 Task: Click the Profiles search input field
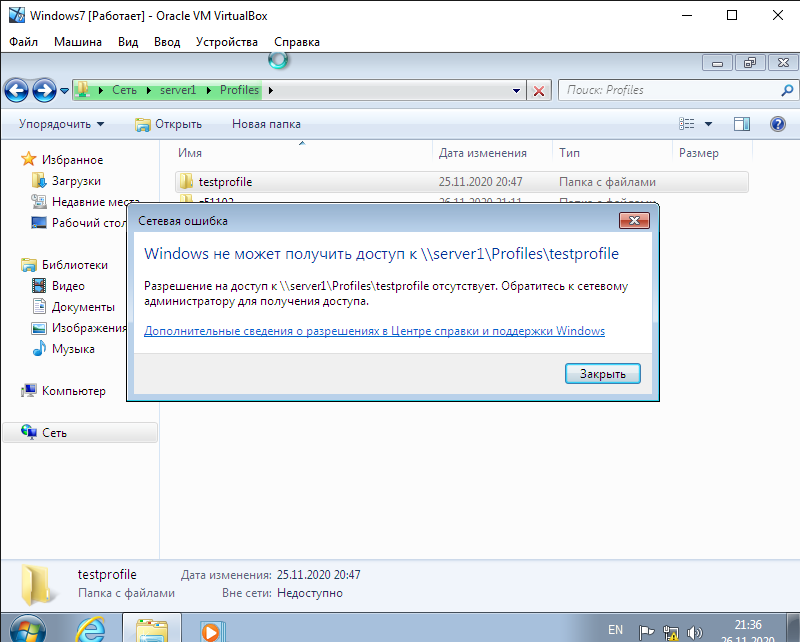[x=668, y=90]
